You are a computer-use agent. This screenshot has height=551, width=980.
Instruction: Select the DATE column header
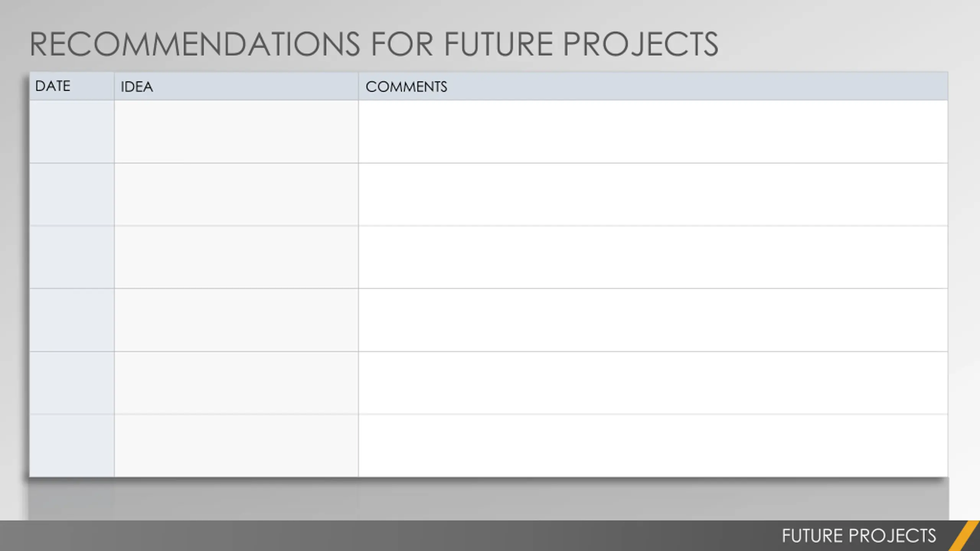pos(72,86)
